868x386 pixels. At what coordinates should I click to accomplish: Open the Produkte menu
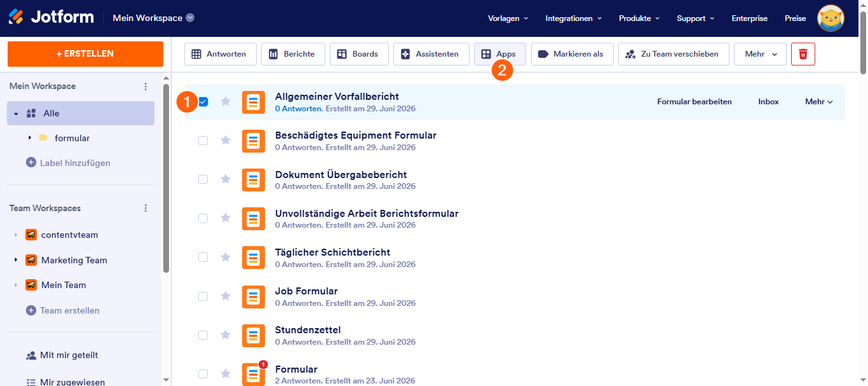(639, 18)
